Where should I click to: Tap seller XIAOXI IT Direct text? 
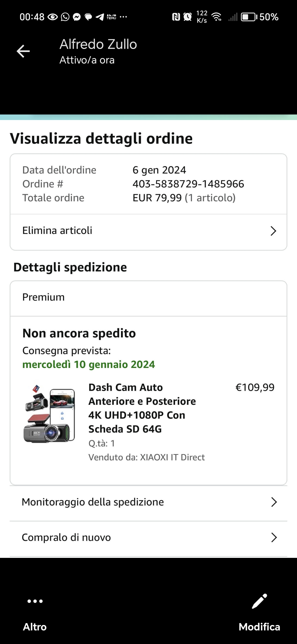172,457
